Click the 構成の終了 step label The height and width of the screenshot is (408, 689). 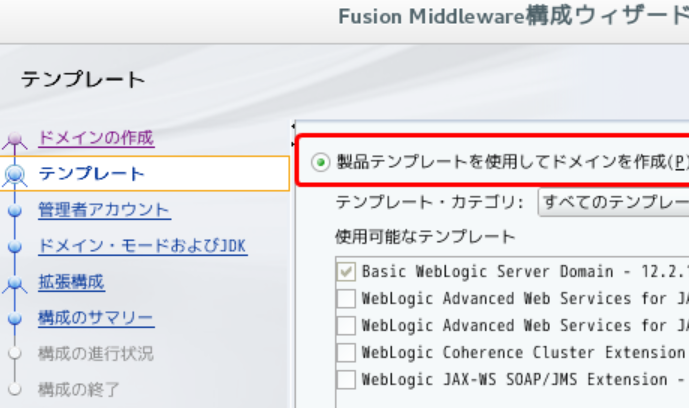(x=79, y=390)
